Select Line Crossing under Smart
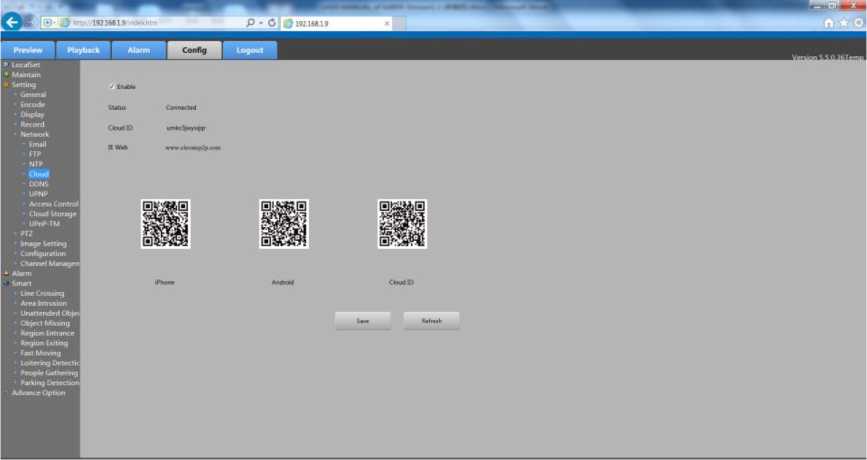The image size is (867, 460). 42,293
